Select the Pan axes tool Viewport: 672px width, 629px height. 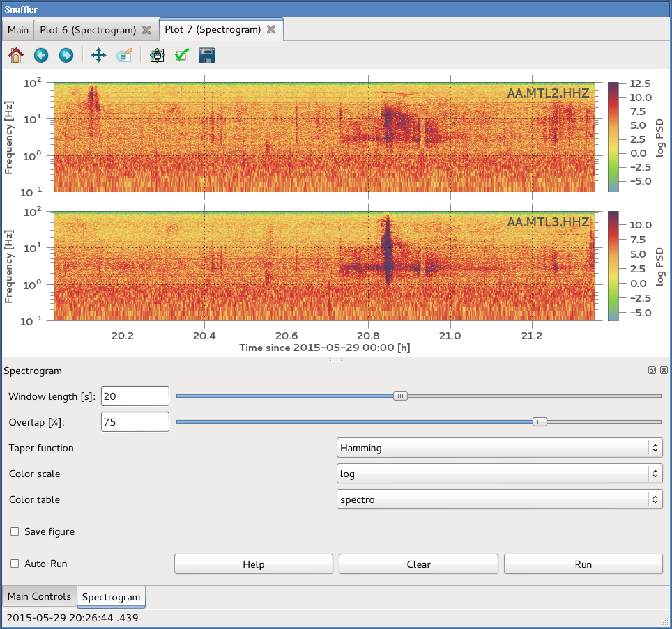[x=98, y=55]
